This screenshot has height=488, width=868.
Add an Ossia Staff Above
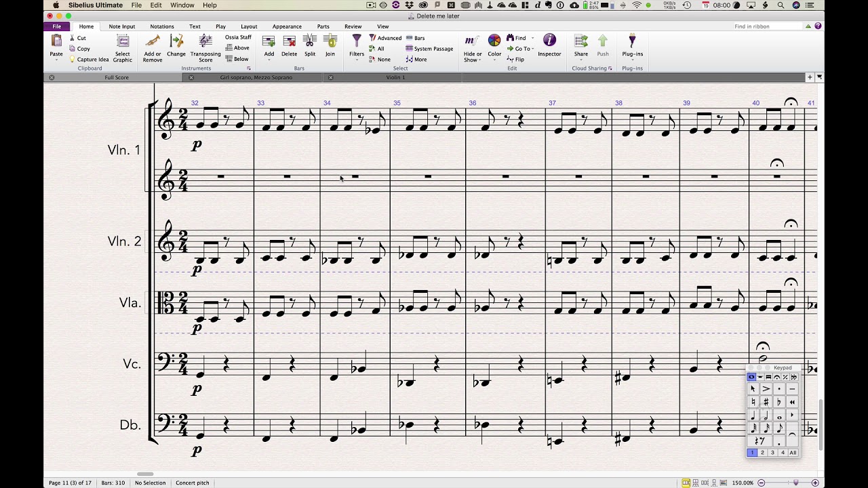click(x=237, y=48)
